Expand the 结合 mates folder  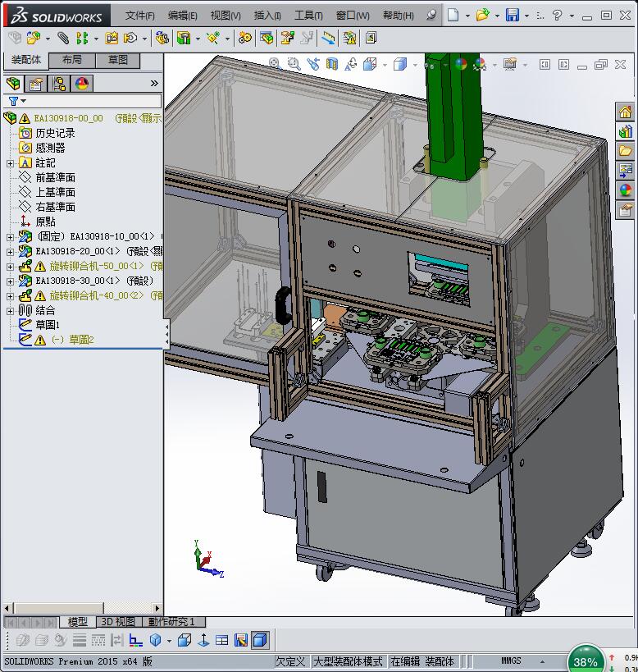[11, 311]
